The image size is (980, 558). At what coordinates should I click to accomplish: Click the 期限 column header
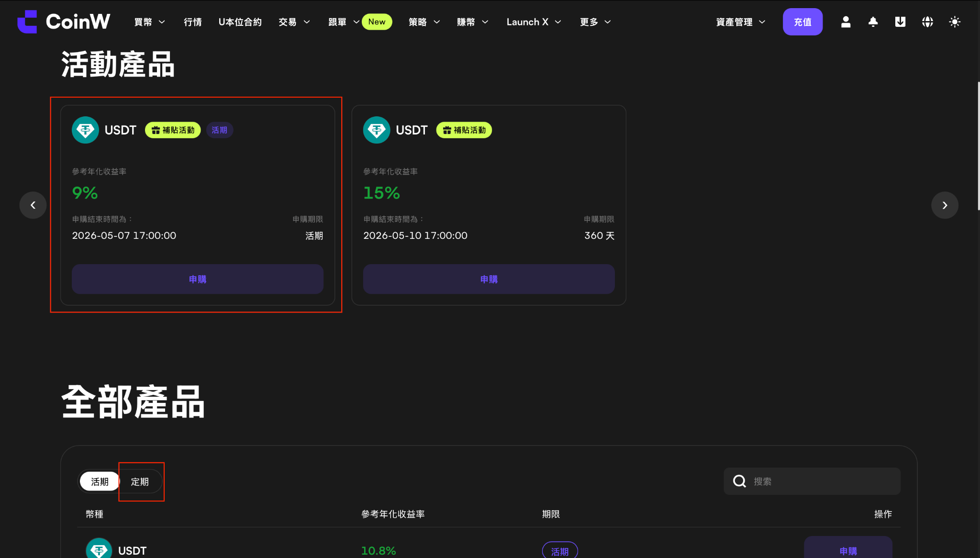[x=551, y=514]
